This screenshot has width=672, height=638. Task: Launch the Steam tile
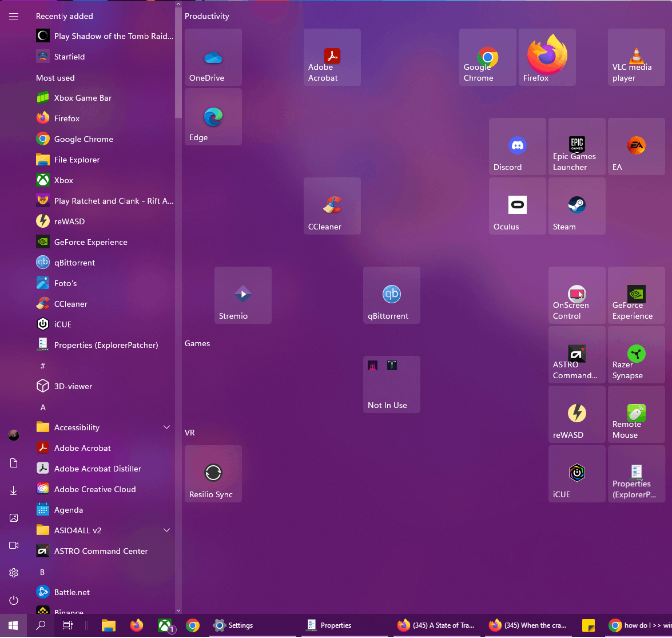[x=576, y=206]
